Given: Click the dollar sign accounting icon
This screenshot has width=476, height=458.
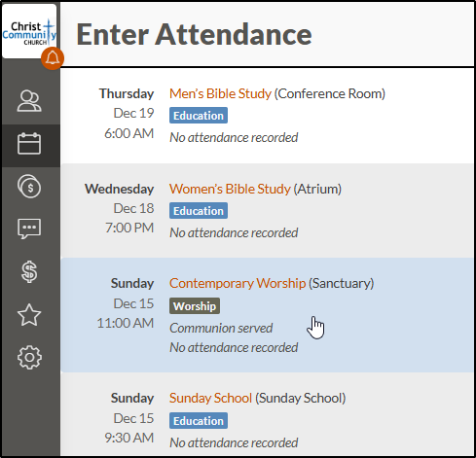Looking at the screenshot, I should pos(29,271).
